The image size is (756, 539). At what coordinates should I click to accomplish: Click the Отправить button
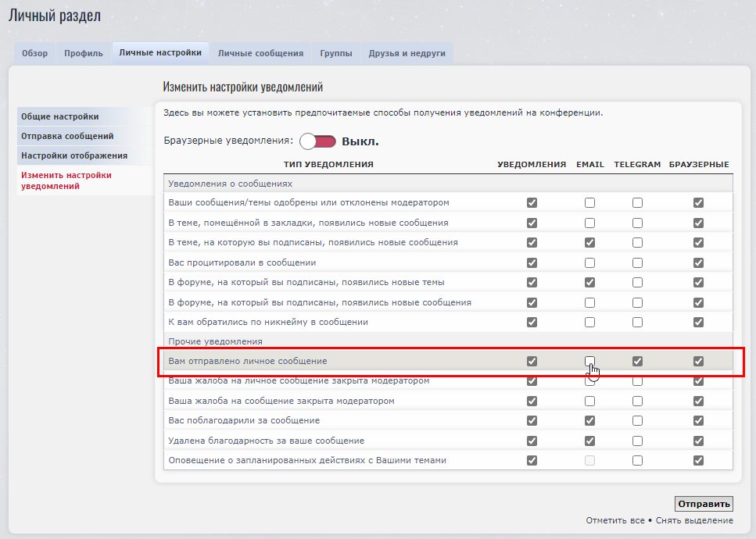[x=704, y=504]
